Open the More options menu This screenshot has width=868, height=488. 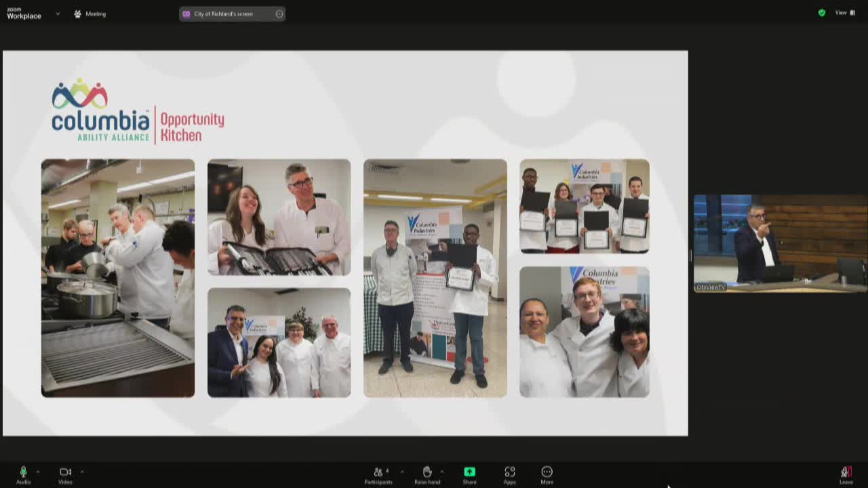click(x=547, y=474)
